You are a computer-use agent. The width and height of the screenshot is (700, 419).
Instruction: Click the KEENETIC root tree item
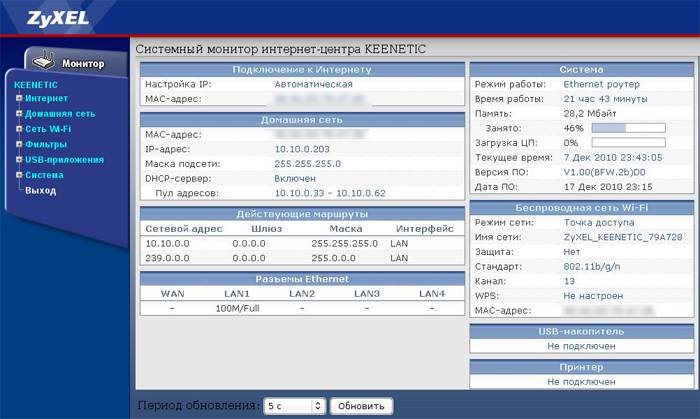tap(36, 85)
